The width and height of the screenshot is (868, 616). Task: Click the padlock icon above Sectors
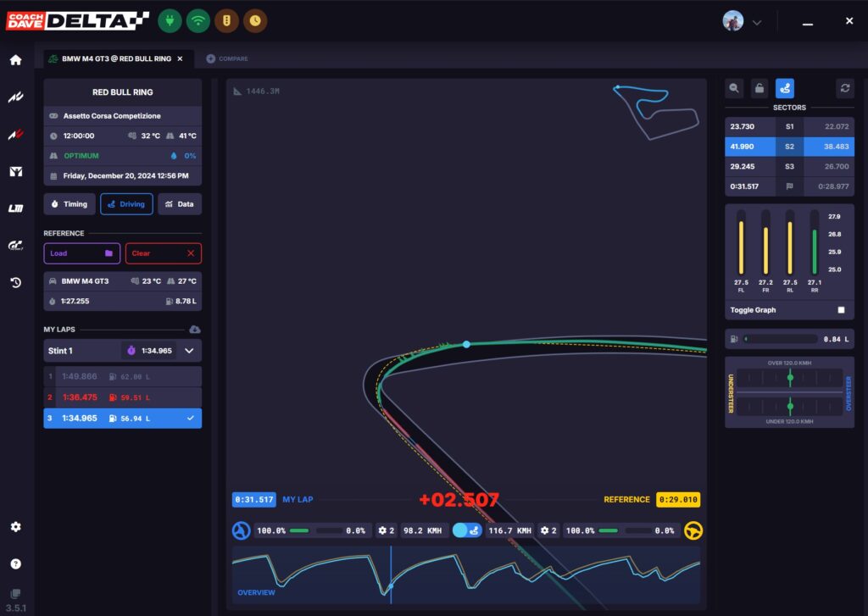[759, 87]
